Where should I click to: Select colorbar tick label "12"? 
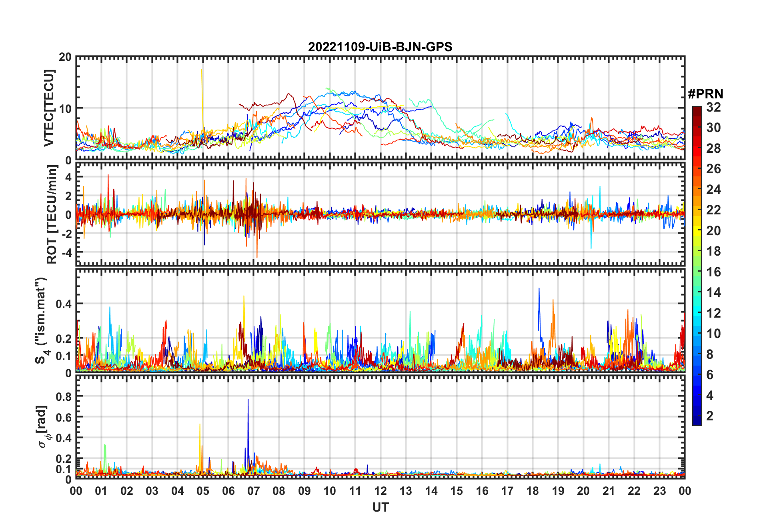point(713,313)
